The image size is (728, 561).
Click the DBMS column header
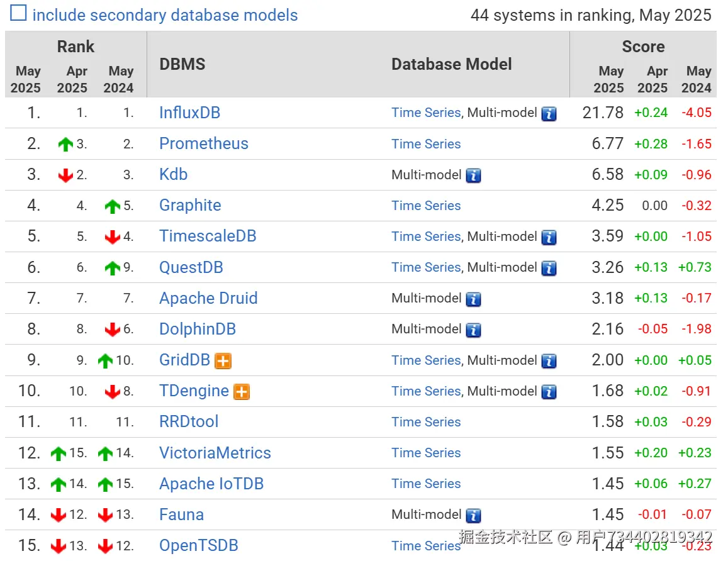(x=182, y=64)
